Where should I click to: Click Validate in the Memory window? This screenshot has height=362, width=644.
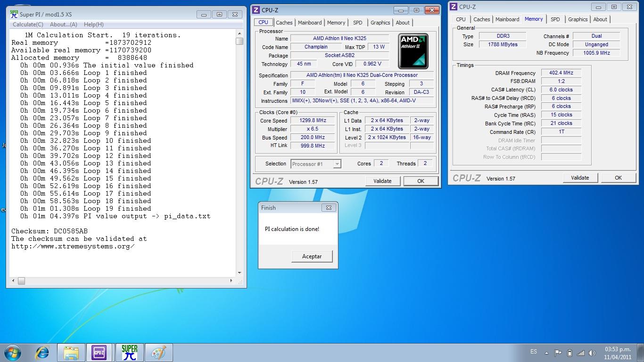[x=580, y=178]
